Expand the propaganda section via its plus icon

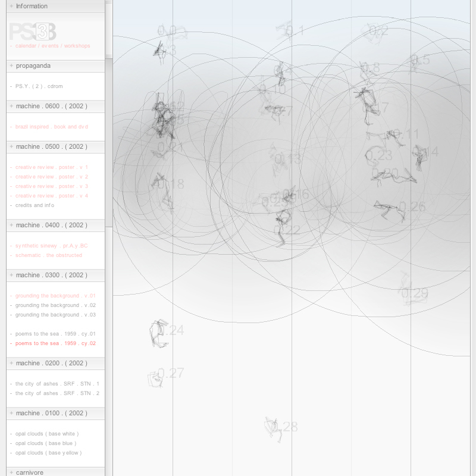[x=12, y=65]
